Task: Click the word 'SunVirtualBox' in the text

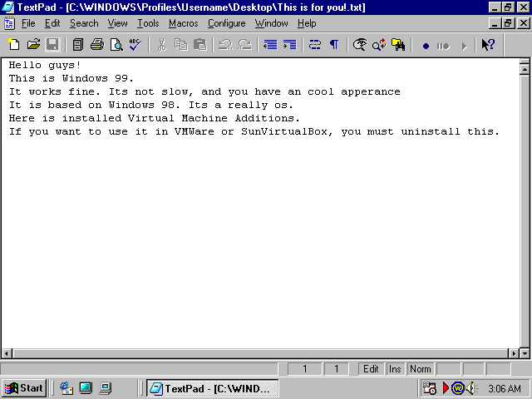Action: click(x=284, y=131)
